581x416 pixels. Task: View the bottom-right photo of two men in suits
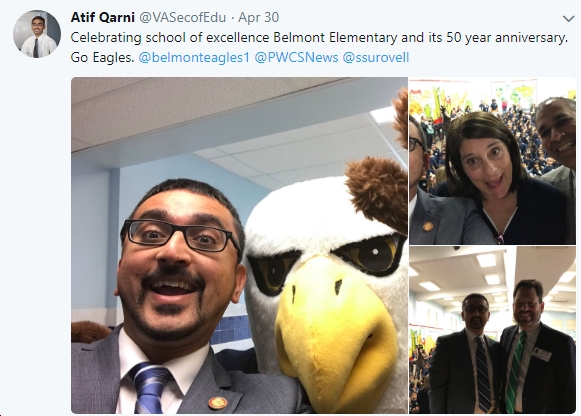click(492, 330)
